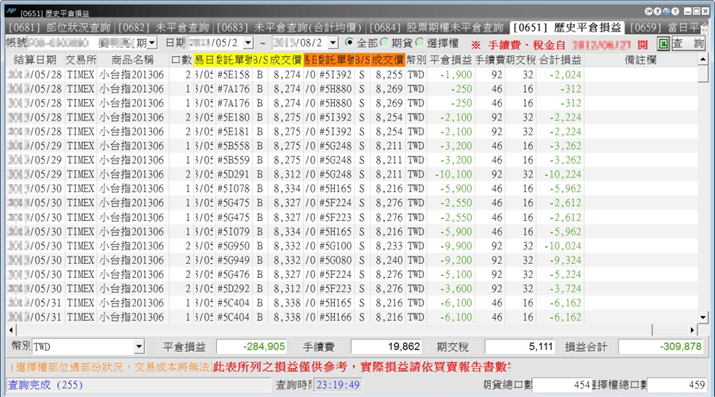This screenshot has width=715, height=397.
Task: Click order number cell #5G949
Action: coord(233,260)
